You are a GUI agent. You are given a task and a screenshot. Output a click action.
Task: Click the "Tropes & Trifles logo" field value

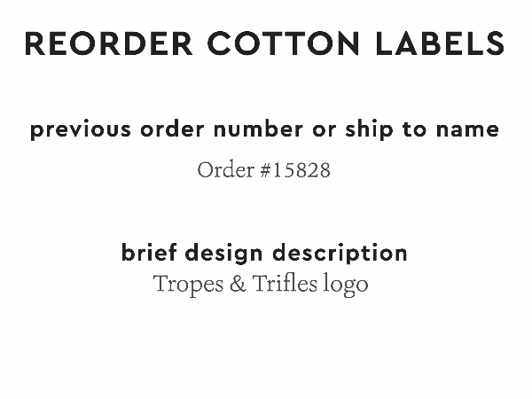261,285
